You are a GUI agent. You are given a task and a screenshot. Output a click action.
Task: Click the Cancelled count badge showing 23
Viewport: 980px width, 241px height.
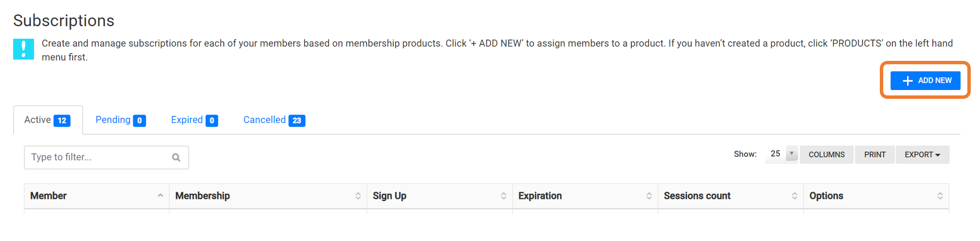coord(297,120)
